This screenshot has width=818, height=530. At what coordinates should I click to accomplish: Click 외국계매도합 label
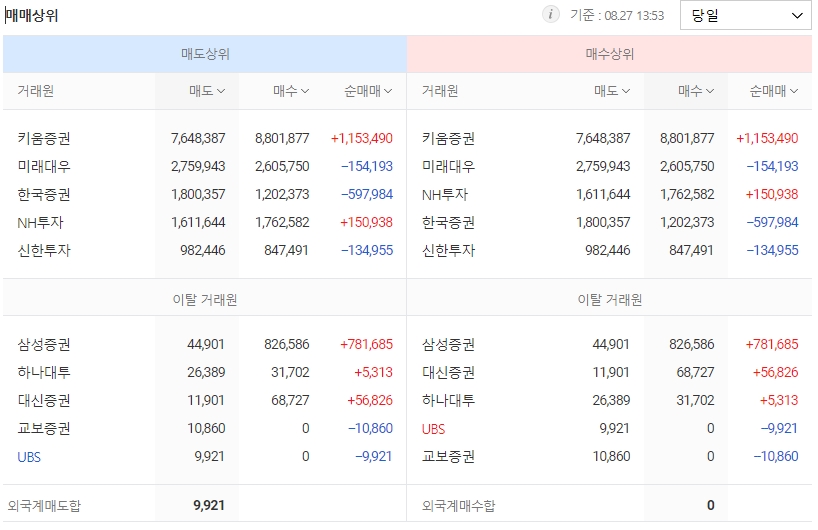coord(44,505)
